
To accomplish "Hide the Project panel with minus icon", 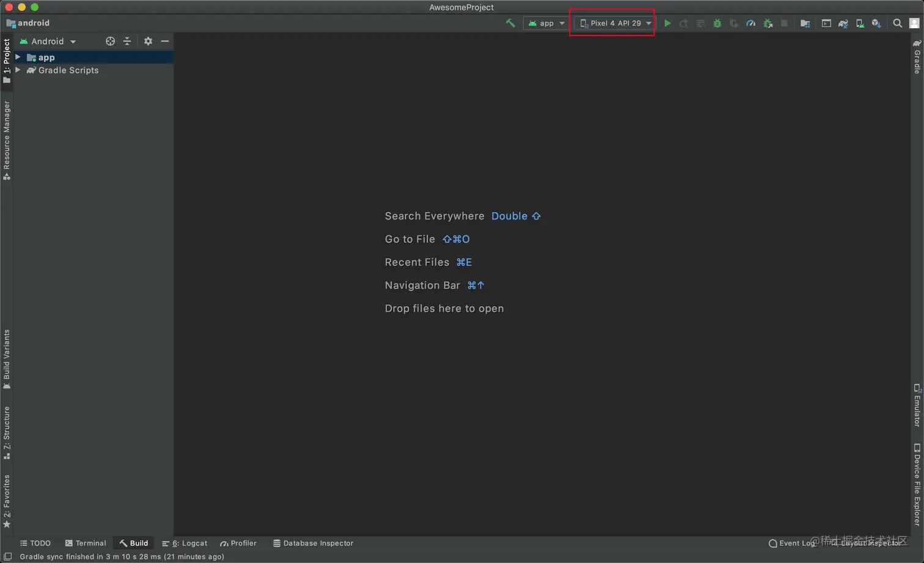I will [x=165, y=41].
